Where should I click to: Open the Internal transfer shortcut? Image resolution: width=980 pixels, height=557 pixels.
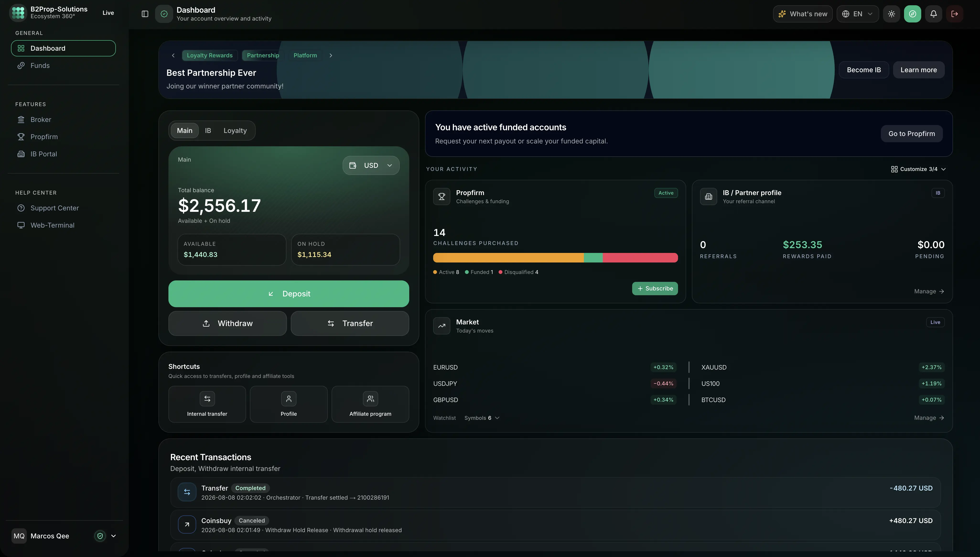coord(207,404)
